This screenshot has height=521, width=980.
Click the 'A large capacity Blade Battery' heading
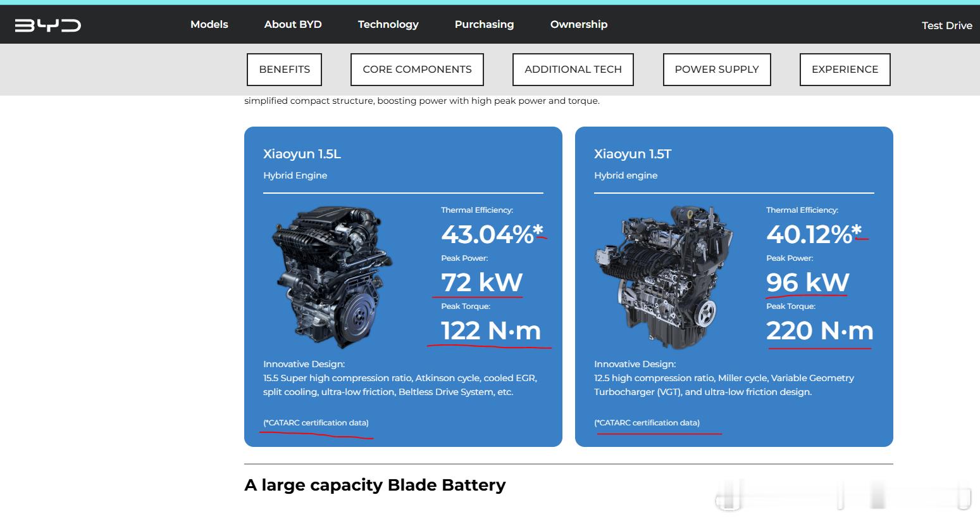[x=375, y=486]
